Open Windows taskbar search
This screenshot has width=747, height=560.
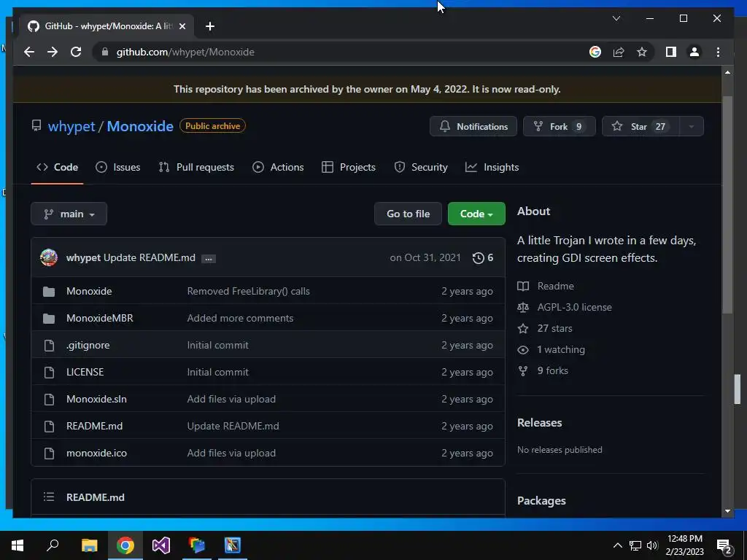click(x=53, y=545)
